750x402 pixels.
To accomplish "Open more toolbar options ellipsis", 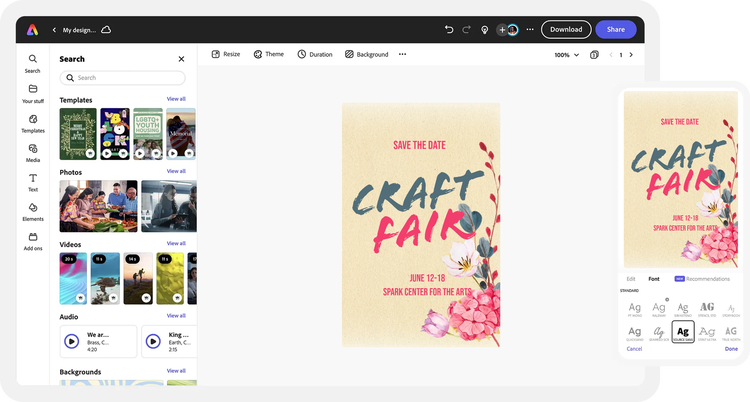I will (x=402, y=54).
